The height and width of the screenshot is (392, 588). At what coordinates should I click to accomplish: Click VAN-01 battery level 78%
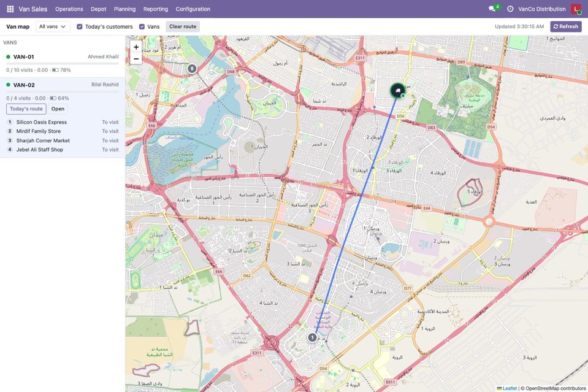(61, 70)
